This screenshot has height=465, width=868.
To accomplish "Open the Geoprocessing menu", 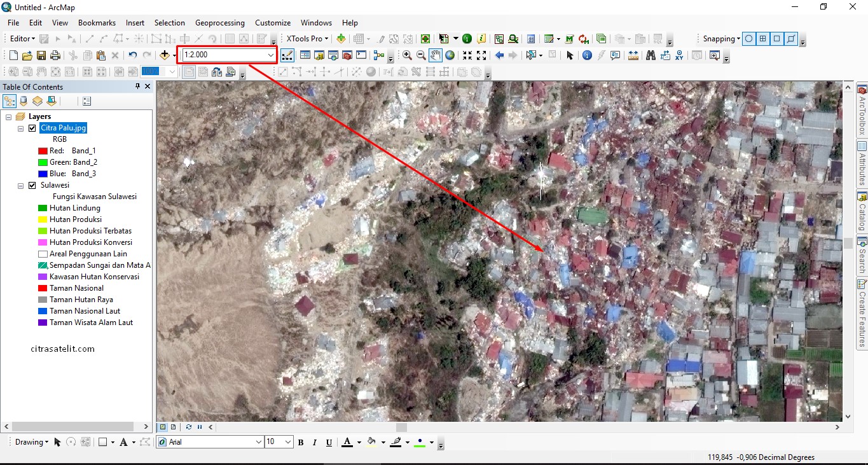I will click(219, 22).
